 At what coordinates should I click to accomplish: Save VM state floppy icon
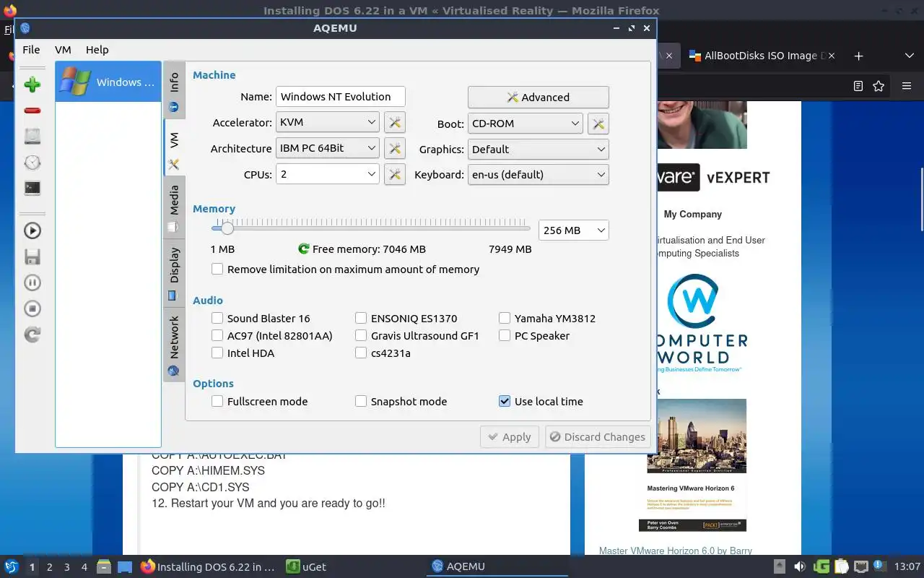click(32, 256)
